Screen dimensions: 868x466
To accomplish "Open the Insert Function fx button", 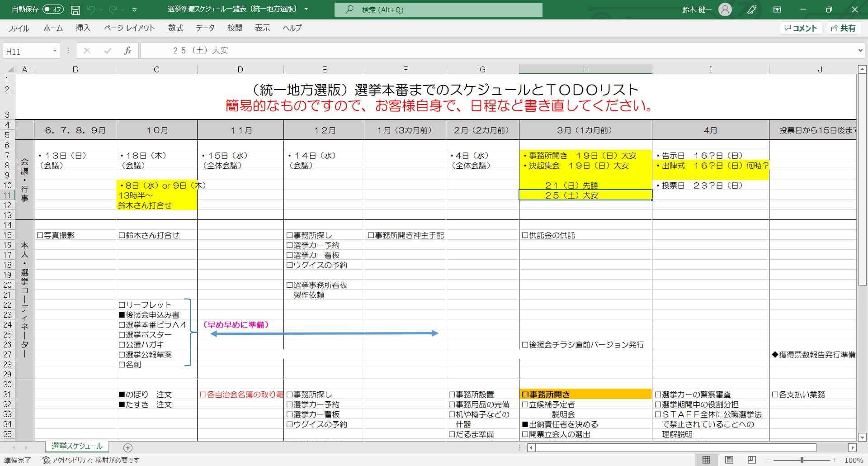I will point(127,51).
